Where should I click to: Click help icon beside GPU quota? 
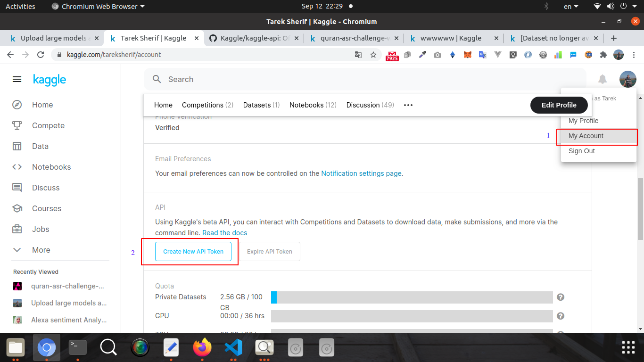[561, 316]
